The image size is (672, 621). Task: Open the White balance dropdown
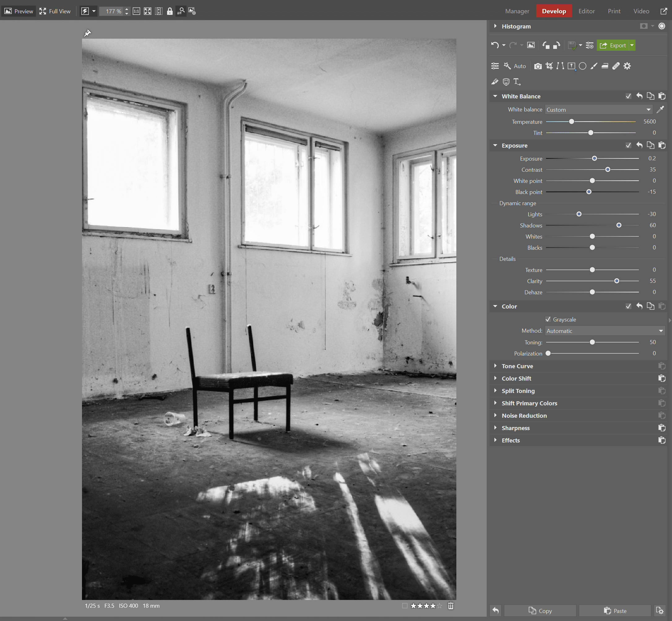pos(598,109)
